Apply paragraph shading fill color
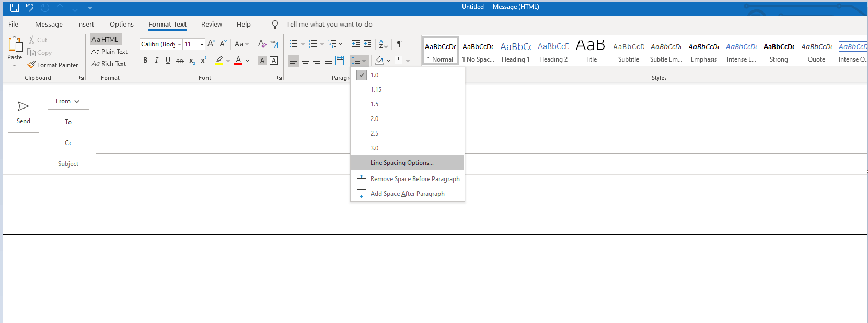 click(x=379, y=61)
